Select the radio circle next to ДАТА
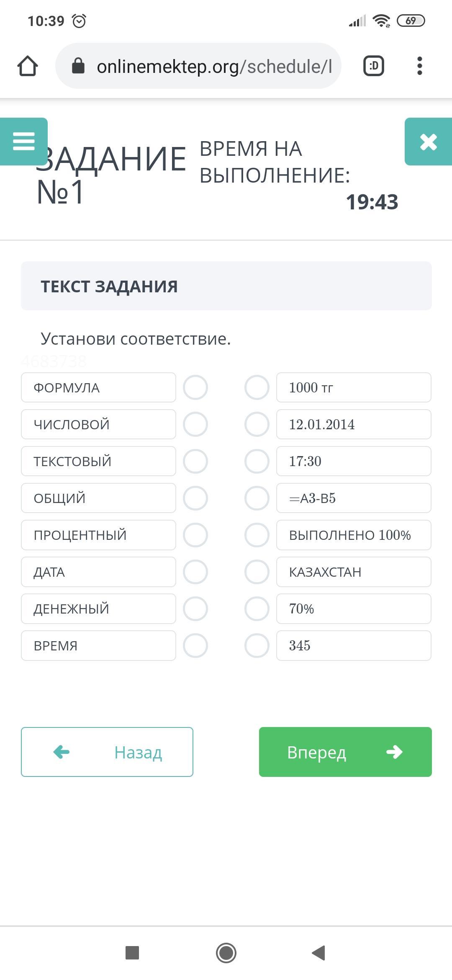This screenshot has height=980, width=452. pyautogui.click(x=195, y=572)
